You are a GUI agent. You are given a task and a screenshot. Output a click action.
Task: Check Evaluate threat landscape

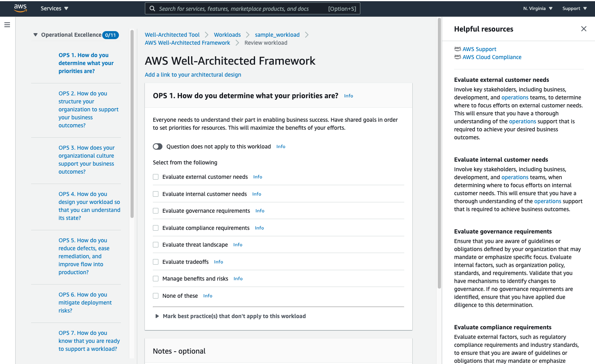(x=156, y=245)
